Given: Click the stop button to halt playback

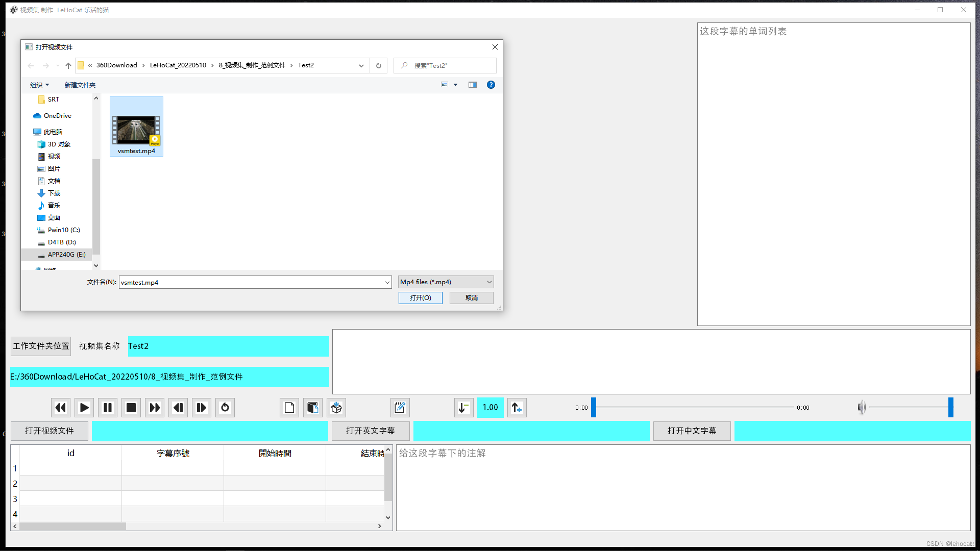Looking at the screenshot, I should tap(131, 408).
